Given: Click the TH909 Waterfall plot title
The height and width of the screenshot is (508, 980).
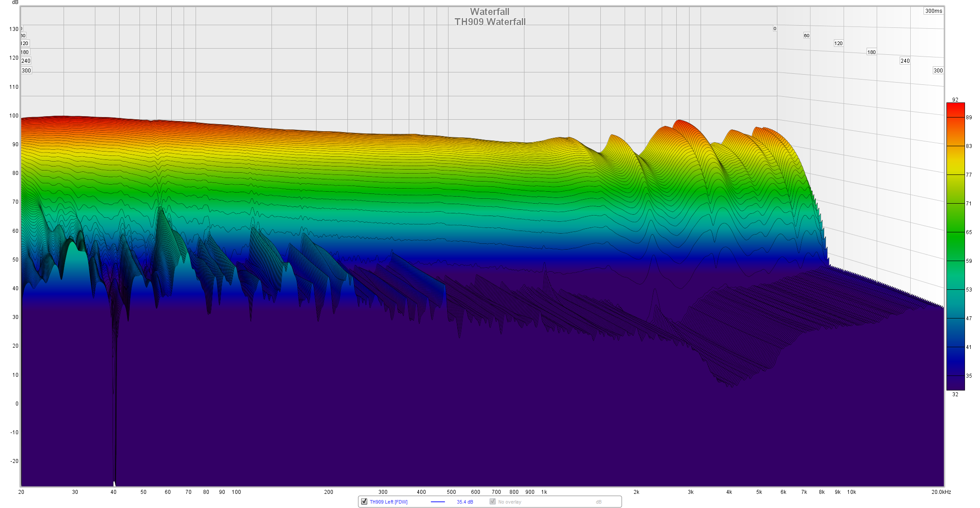Looking at the screenshot, I should [490, 22].
